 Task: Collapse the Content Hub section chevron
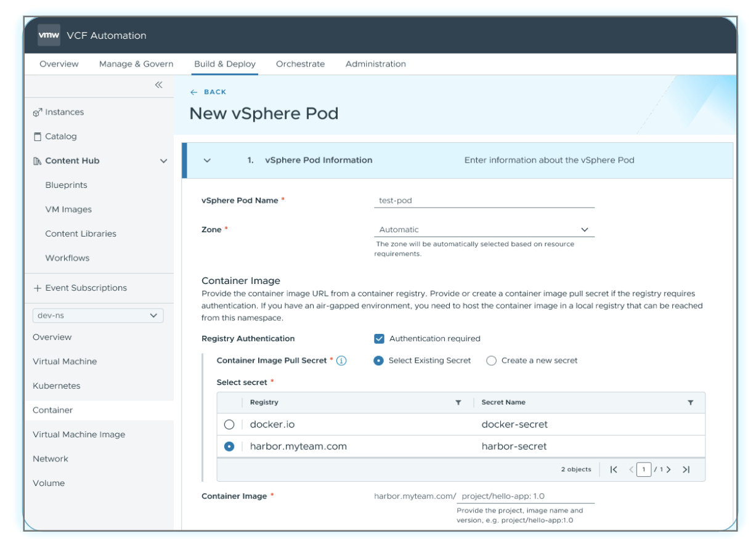[163, 161]
